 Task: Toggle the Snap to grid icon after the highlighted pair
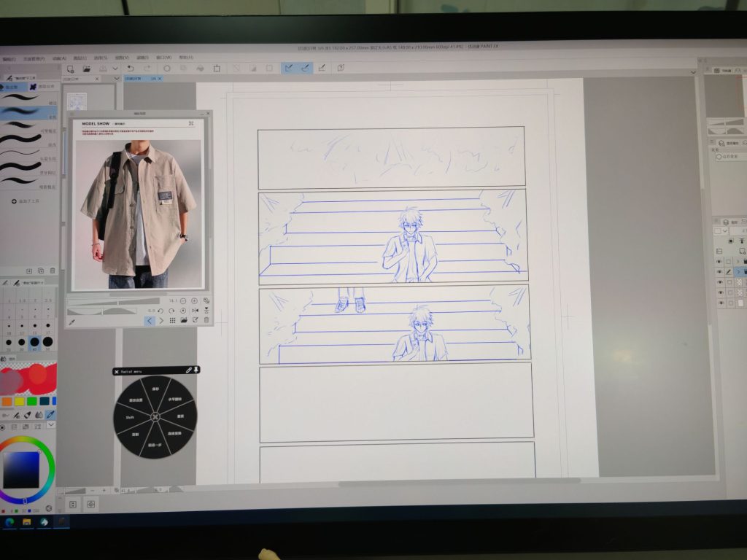[x=322, y=68]
